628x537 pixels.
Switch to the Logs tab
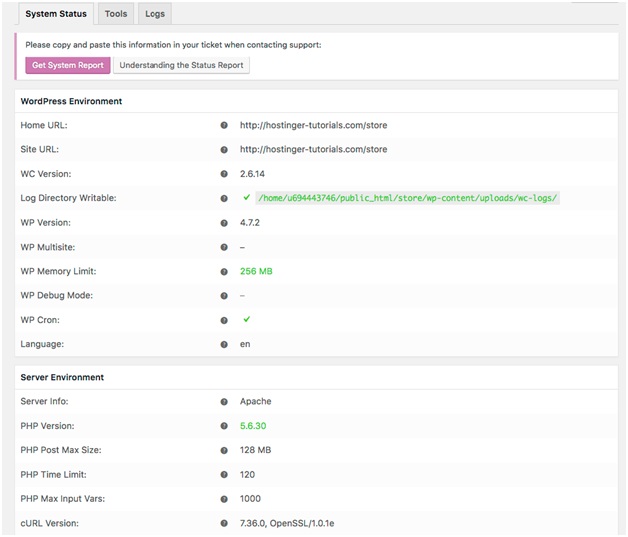[x=155, y=14]
